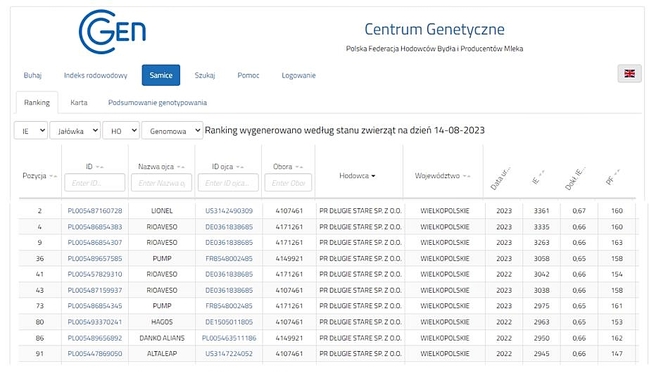Image resolution: width=649 pixels, height=373 pixels.
Task: Open the Jałówka category dropdown
Action: 75,130
